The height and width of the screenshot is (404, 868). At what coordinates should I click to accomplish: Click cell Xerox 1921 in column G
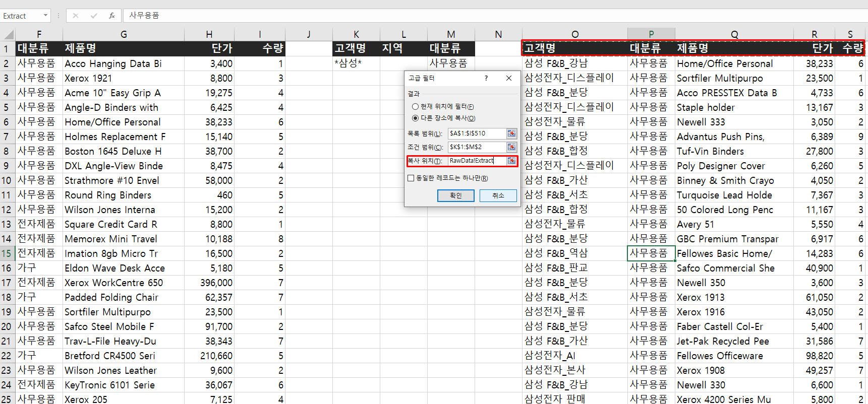click(124, 78)
